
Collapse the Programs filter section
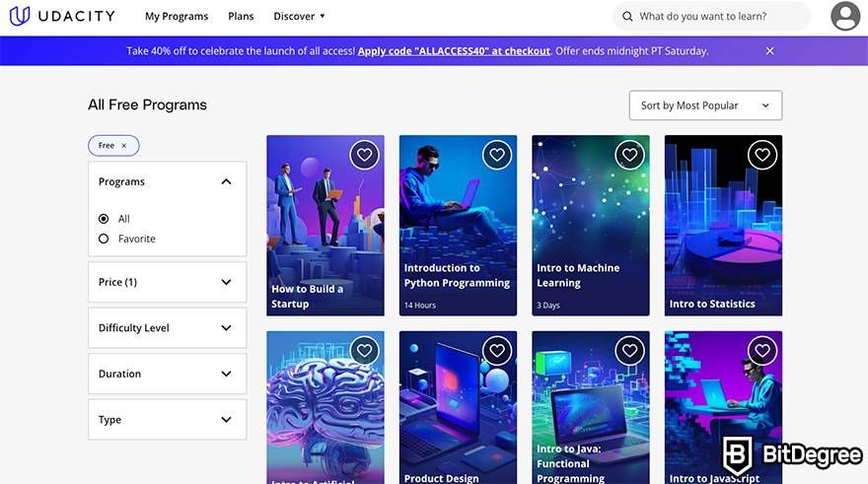tap(226, 181)
